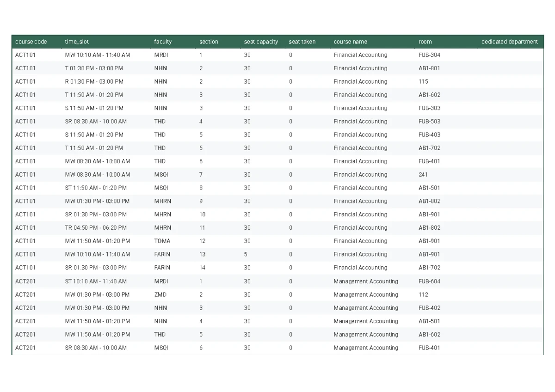The height and width of the screenshot is (392, 555).
Task: Select room cell FUB-604
Action: coord(430,282)
